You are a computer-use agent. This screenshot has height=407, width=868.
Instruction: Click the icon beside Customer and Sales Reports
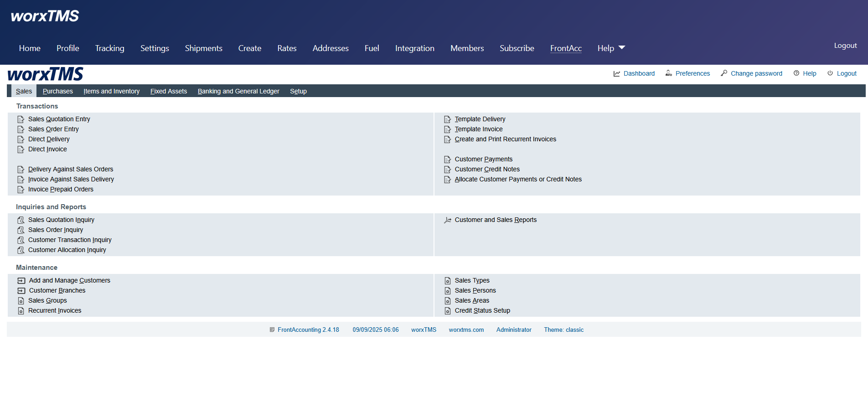click(448, 220)
